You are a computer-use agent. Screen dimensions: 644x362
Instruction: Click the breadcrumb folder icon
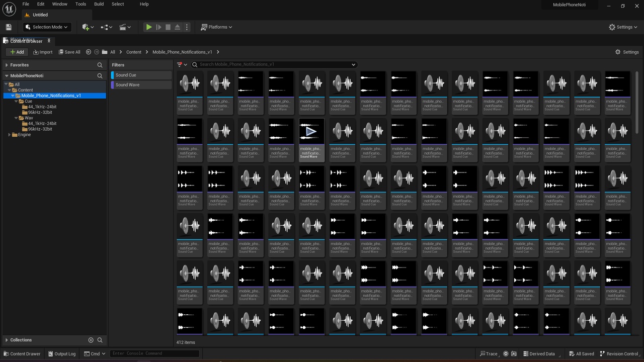[x=105, y=52]
